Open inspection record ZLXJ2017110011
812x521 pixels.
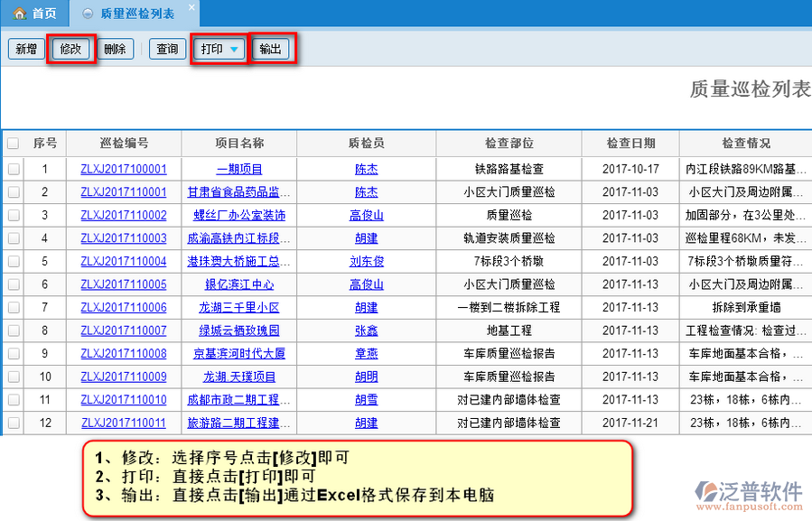(124, 423)
